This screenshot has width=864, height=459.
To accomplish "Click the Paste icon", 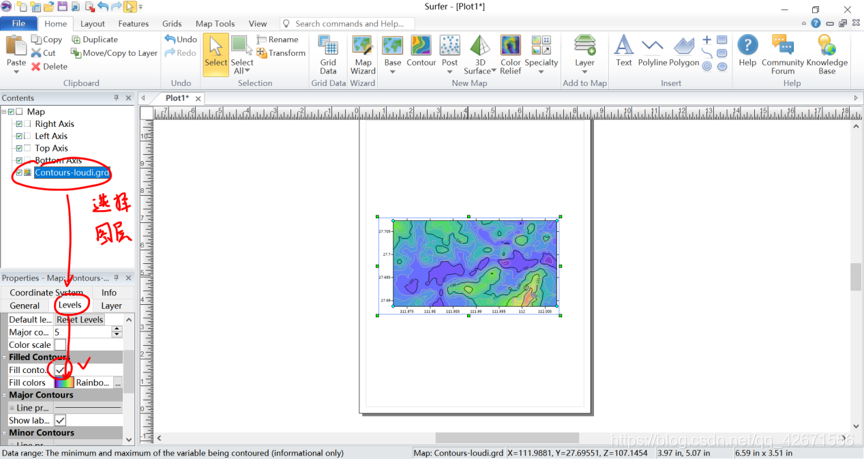I will (x=16, y=46).
